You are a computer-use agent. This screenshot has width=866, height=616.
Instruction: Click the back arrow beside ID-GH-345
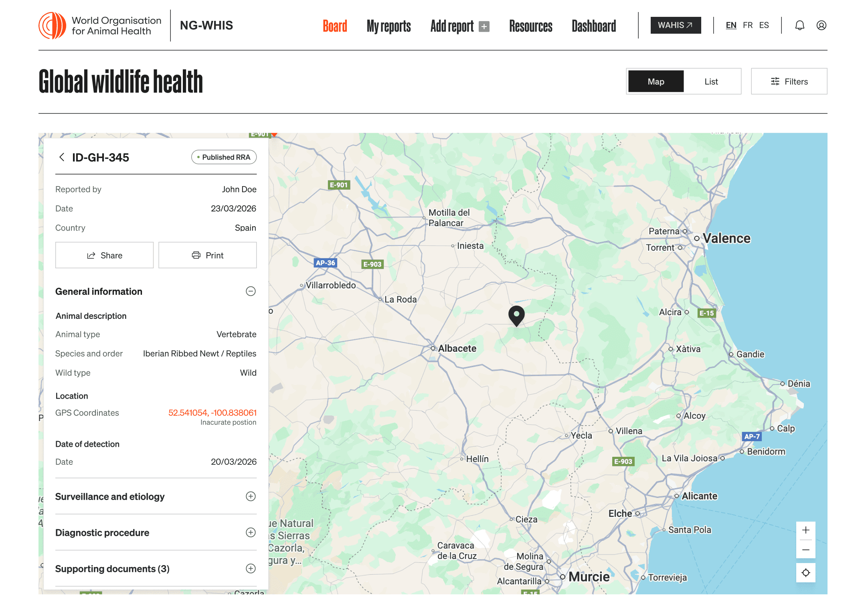(x=62, y=157)
